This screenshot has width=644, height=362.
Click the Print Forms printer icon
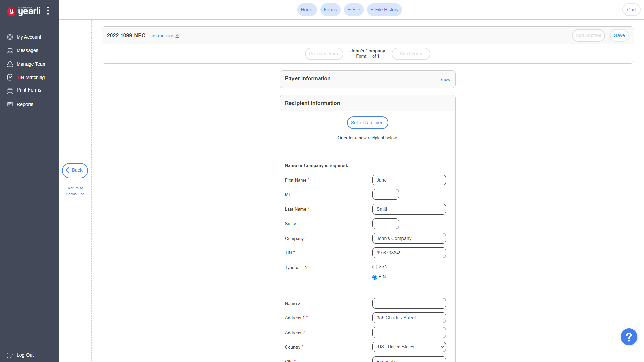pos(10,91)
